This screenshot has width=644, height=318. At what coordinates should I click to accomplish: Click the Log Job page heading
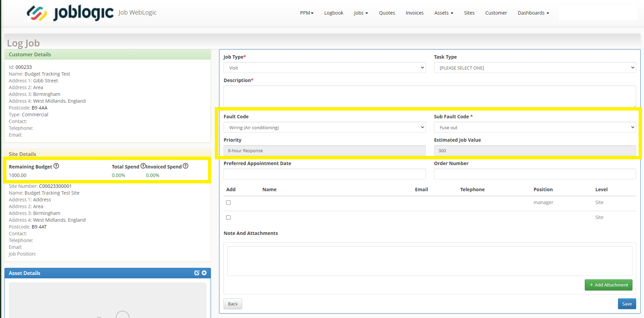pos(23,43)
